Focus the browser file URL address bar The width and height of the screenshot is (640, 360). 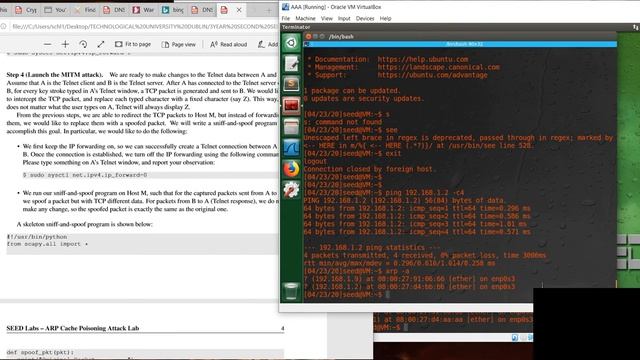coord(145,26)
